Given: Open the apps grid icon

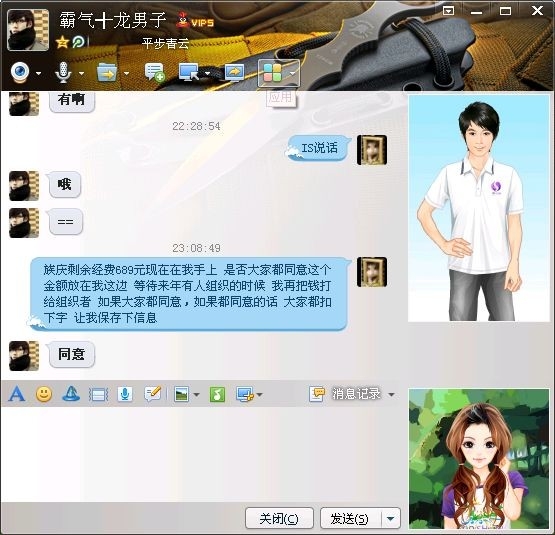Looking at the screenshot, I should coord(272,73).
